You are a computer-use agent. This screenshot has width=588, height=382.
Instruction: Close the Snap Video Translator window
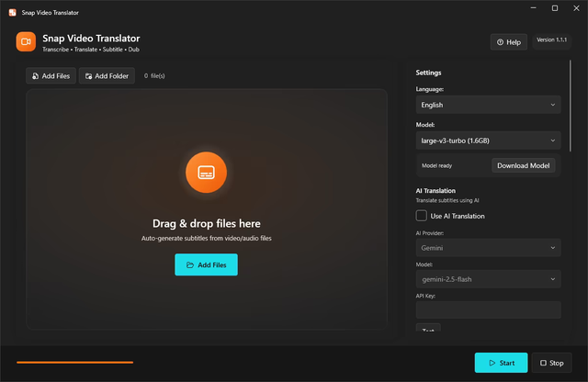[x=576, y=8]
